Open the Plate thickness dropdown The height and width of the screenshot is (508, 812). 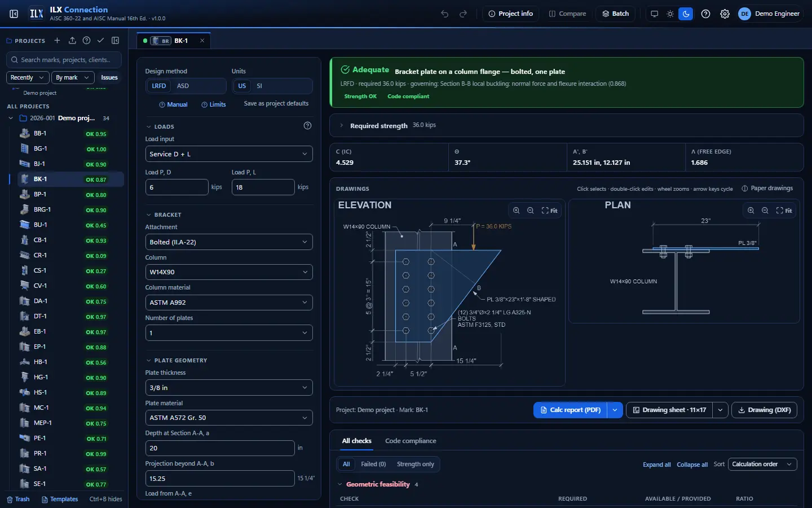(229, 388)
